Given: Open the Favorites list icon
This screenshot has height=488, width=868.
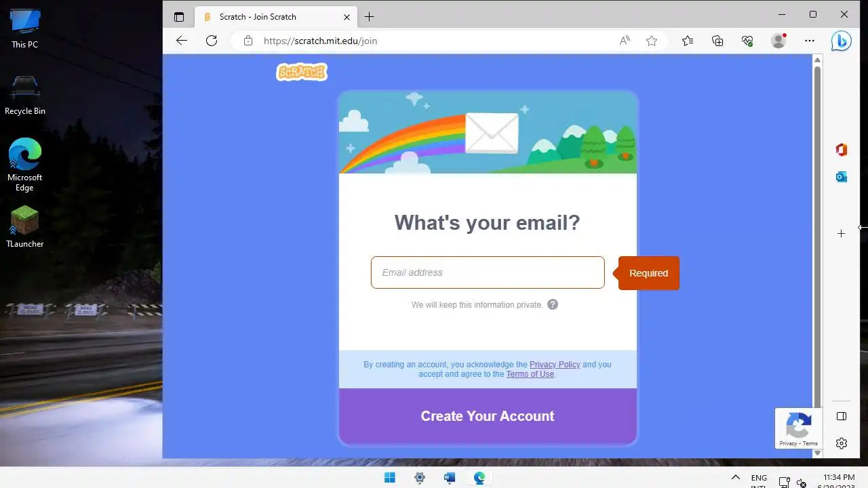Looking at the screenshot, I should point(688,41).
